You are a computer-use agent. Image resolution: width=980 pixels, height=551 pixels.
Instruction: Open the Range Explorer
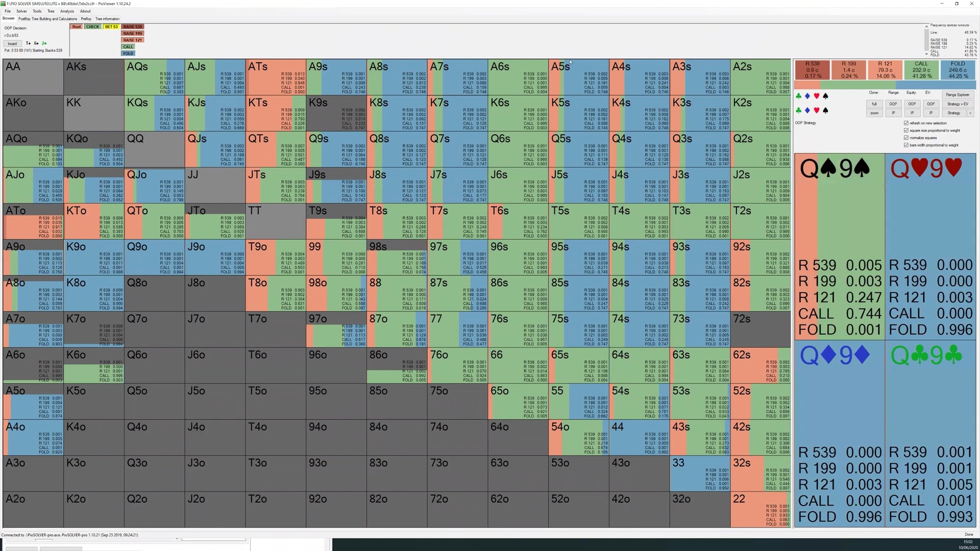(x=957, y=95)
